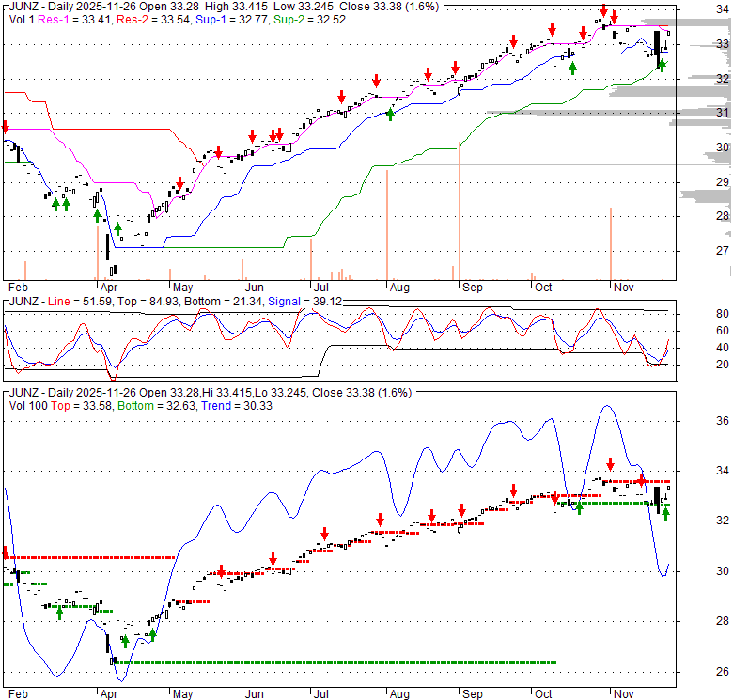Click the red sell arrow at the far-left edge of the top chart

click(5, 126)
